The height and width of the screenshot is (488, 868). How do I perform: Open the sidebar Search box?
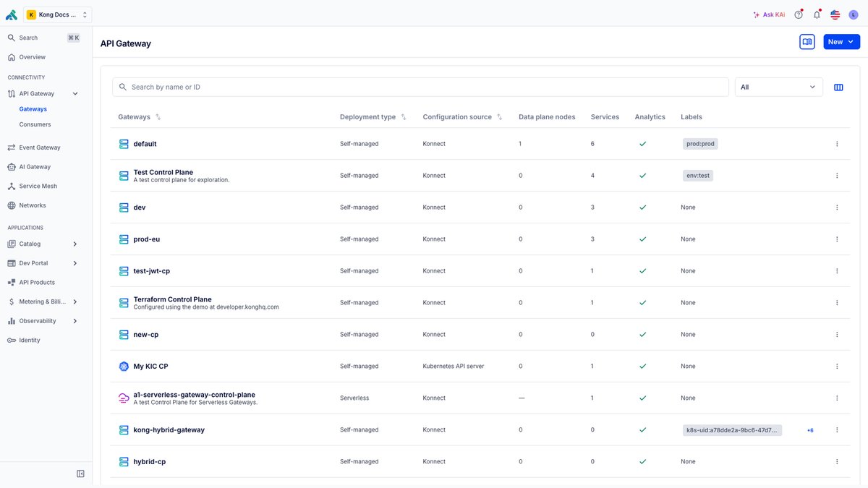43,38
